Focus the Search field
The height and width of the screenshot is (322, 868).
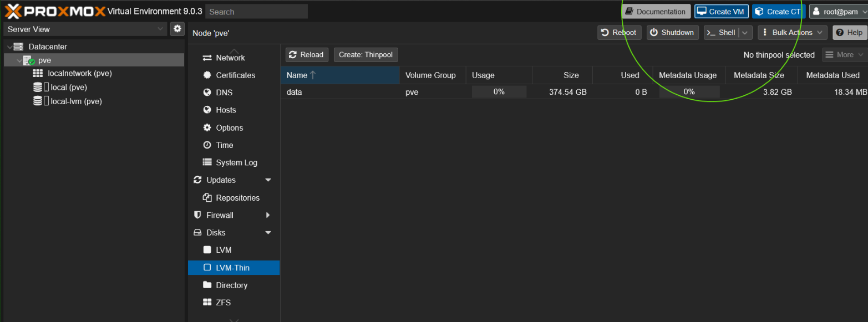[256, 12]
